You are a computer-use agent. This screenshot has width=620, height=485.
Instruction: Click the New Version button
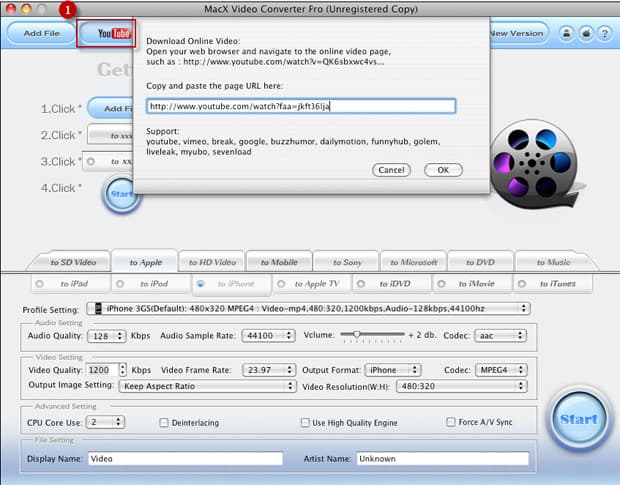click(x=518, y=33)
